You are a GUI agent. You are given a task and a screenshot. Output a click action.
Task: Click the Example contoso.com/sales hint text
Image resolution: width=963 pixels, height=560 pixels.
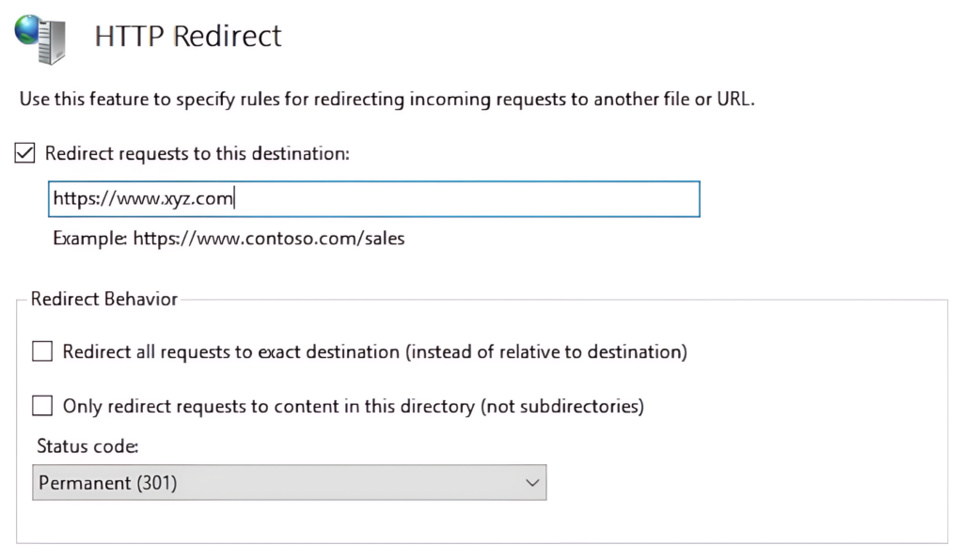tap(229, 239)
